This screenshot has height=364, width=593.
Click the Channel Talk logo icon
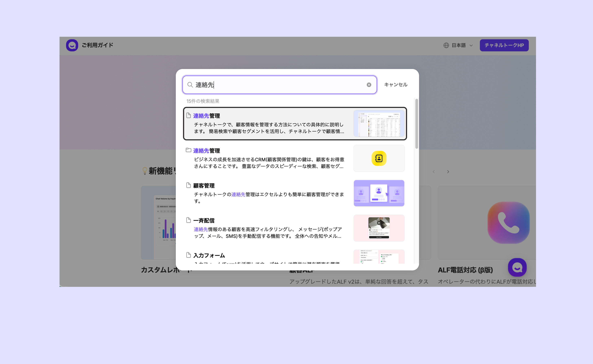(x=72, y=45)
